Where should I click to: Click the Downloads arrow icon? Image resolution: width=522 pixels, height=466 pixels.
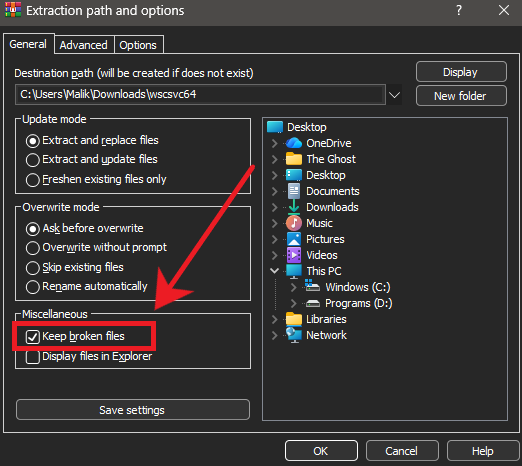click(x=294, y=207)
